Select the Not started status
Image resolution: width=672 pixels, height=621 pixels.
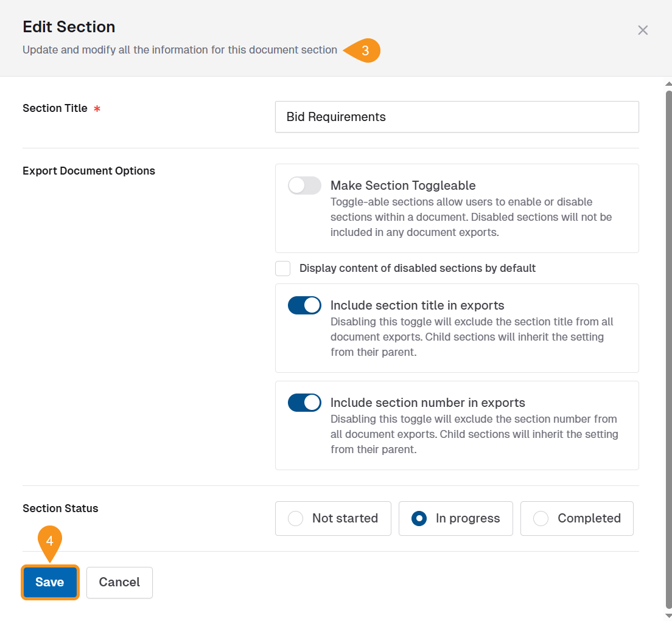click(x=333, y=518)
